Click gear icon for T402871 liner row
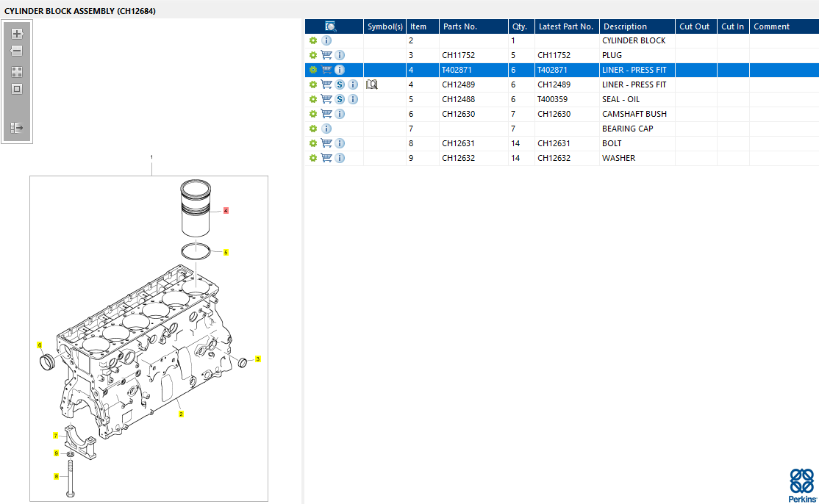 pos(313,70)
